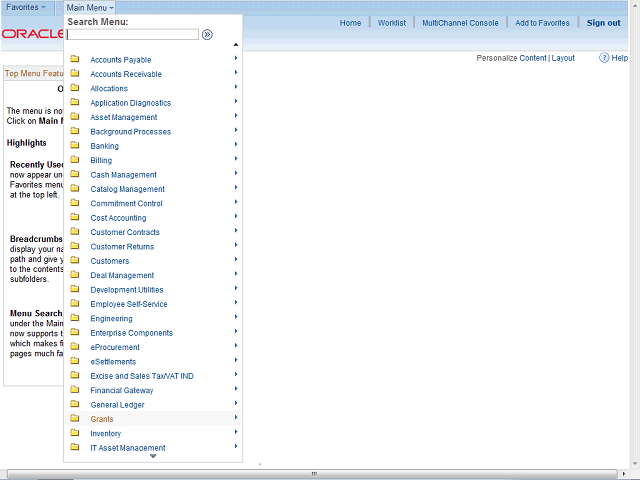Focus the Search Menu text field
The image size is (640, 480).
coord(133,35)
